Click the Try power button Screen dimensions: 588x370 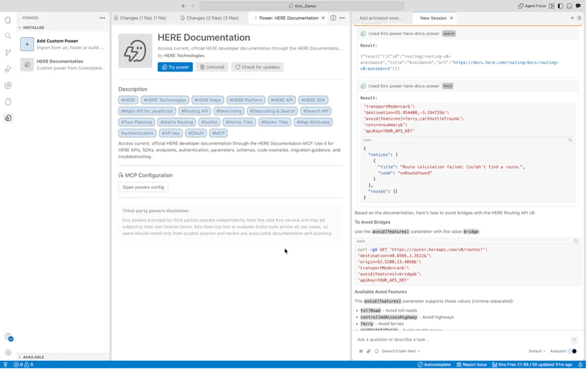point(176,67)
